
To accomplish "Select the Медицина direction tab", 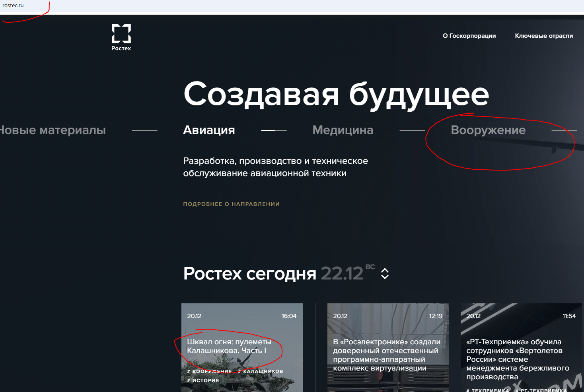I will 343,130.
